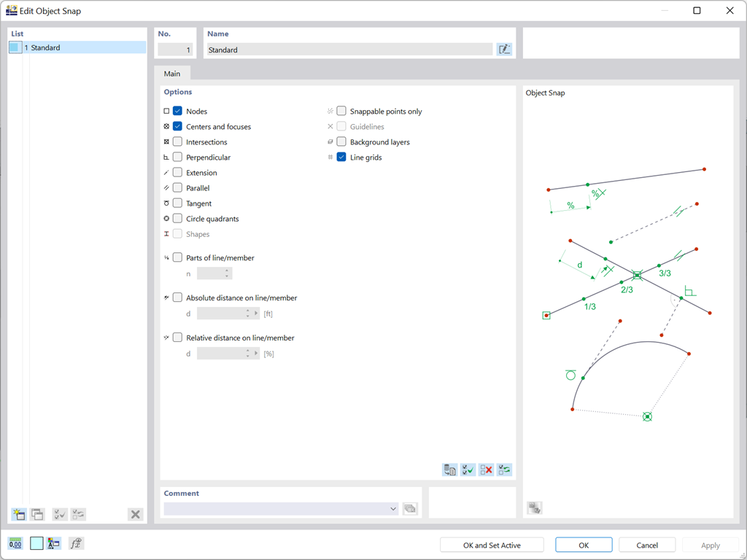This screenshot has height=560, width=747.
Task: Open the absolute distance d arrow menu
Action: [256, 314]
